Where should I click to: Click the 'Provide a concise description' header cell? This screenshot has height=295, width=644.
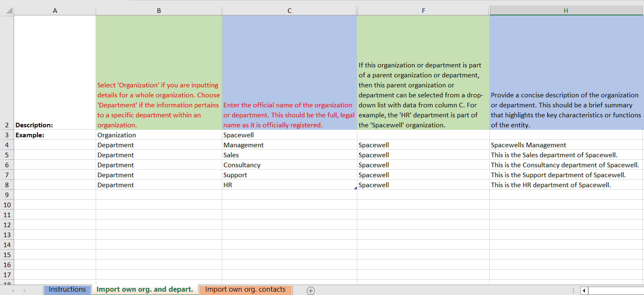566,72
